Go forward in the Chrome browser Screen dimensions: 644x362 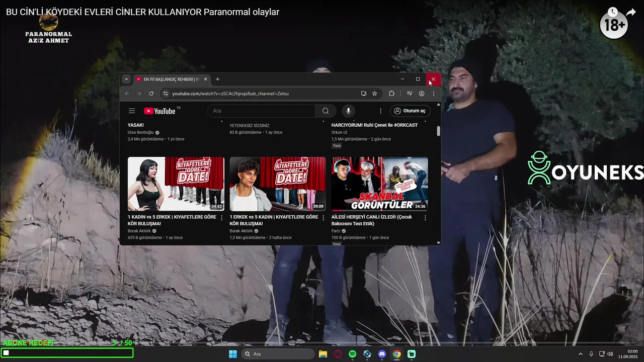[139, 94]
